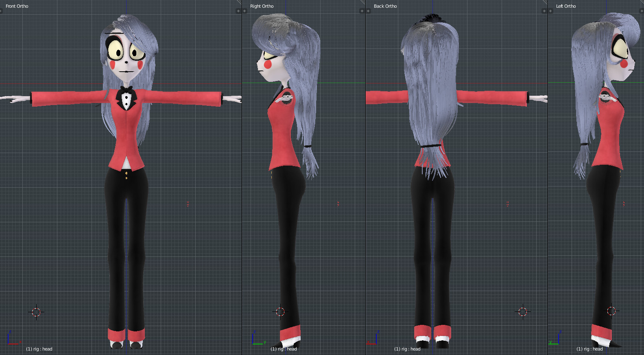
Task: Click the 'Left Ortho' view label
Action: [x=566, y=6]
